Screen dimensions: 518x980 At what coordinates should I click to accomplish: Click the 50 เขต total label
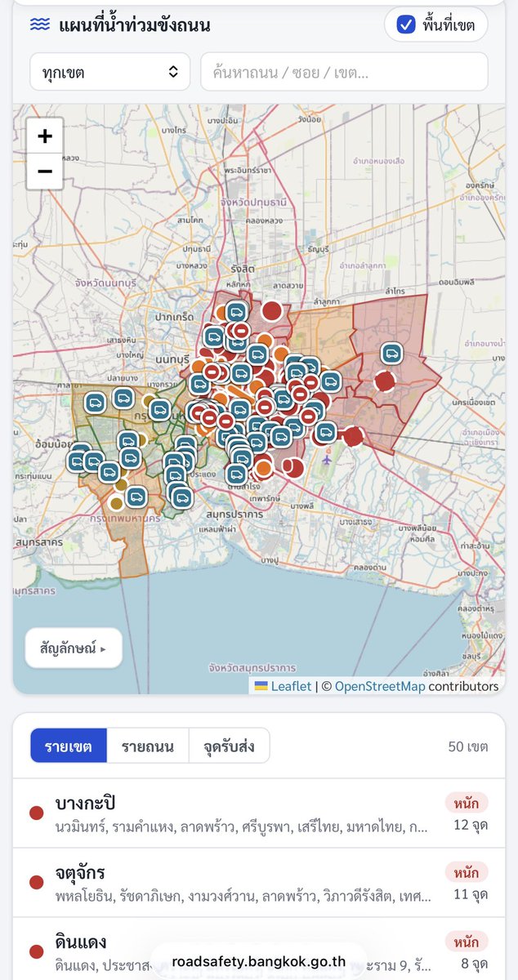click(x=468, y=746)
